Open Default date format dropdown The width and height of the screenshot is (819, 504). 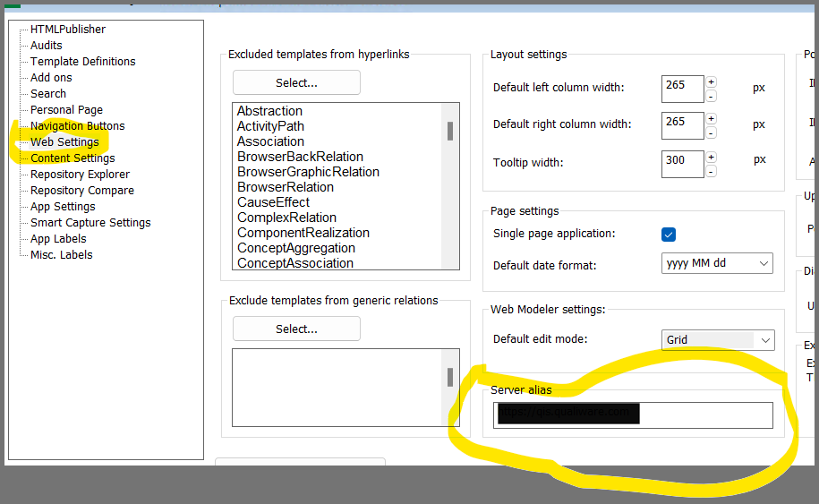pyautogui.click(x=717, y=264)
